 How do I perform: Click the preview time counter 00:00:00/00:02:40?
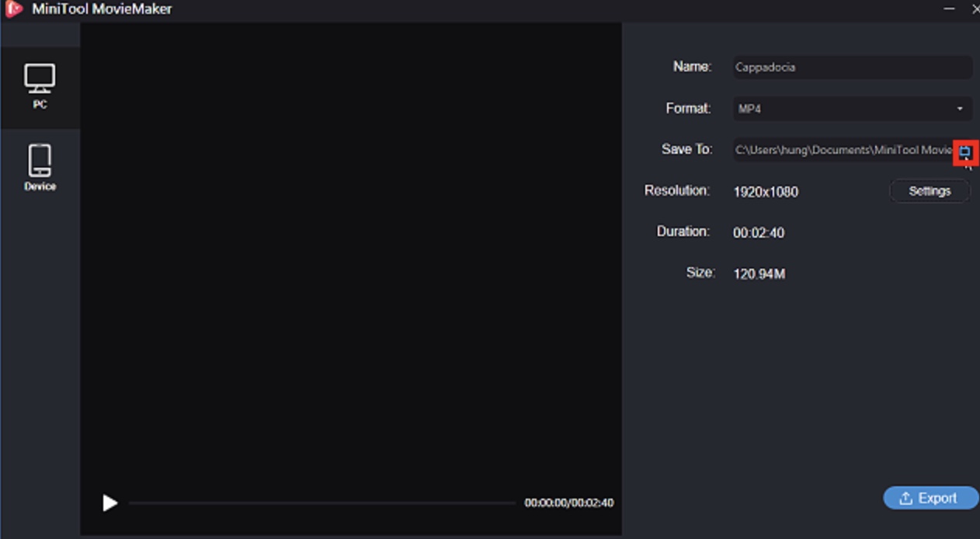point(569,503)
